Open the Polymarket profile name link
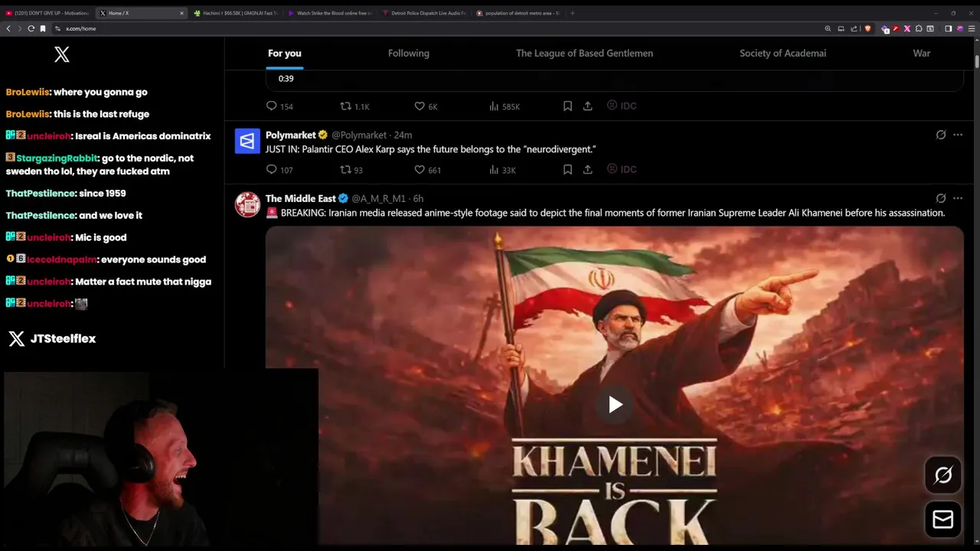Viewport: 980px width, 551px height. (x=291, y=135)
